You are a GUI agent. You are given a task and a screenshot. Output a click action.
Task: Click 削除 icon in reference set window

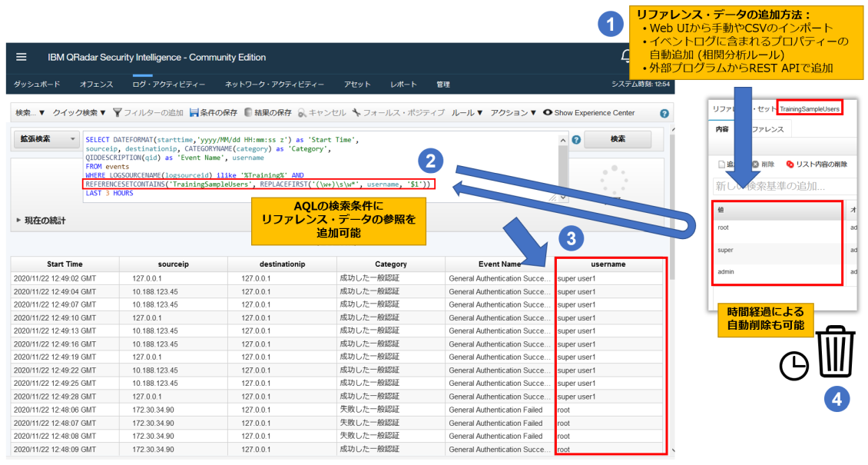pos(763,164)
